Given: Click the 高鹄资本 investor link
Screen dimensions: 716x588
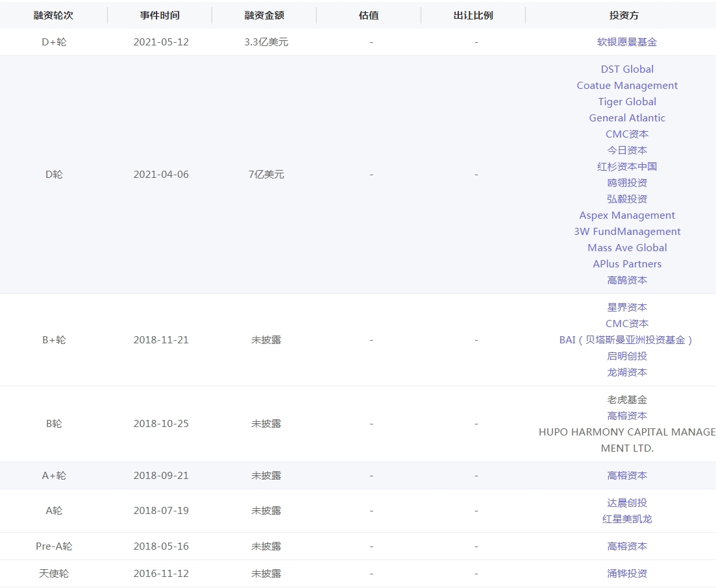Looking at the screenshot, I should pos(627,280).
